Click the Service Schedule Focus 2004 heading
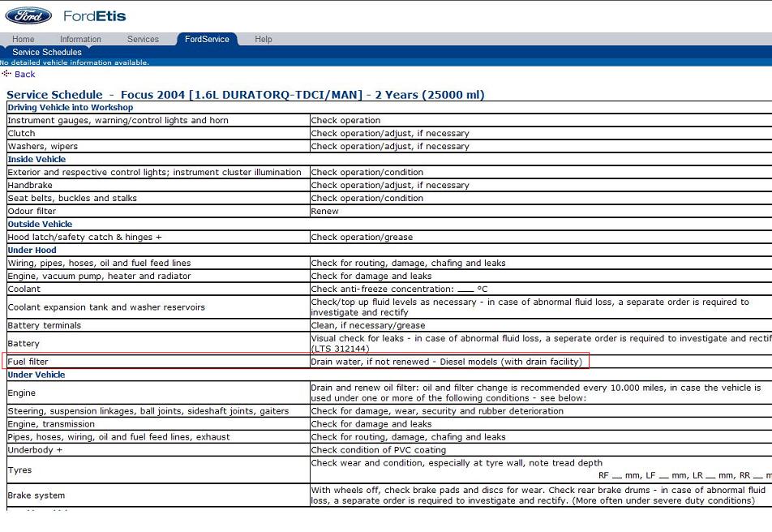772x532 pixels. coord(245,95)
